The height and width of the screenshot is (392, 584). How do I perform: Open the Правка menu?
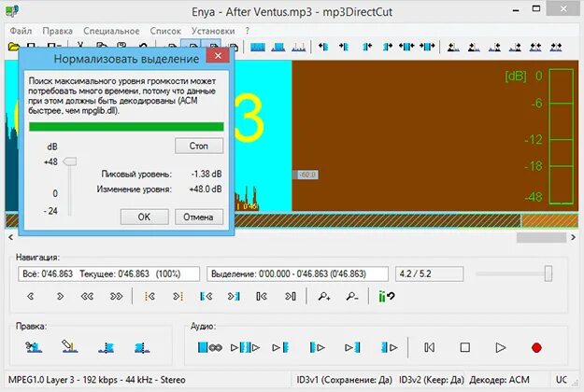57,31
